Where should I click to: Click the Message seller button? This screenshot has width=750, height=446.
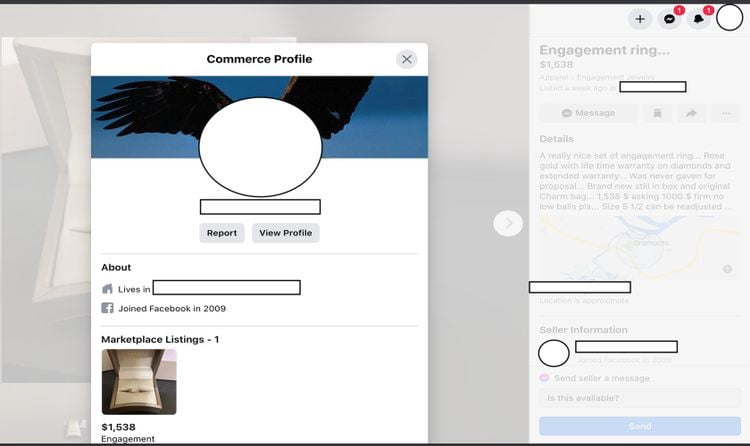pos(588,113)
